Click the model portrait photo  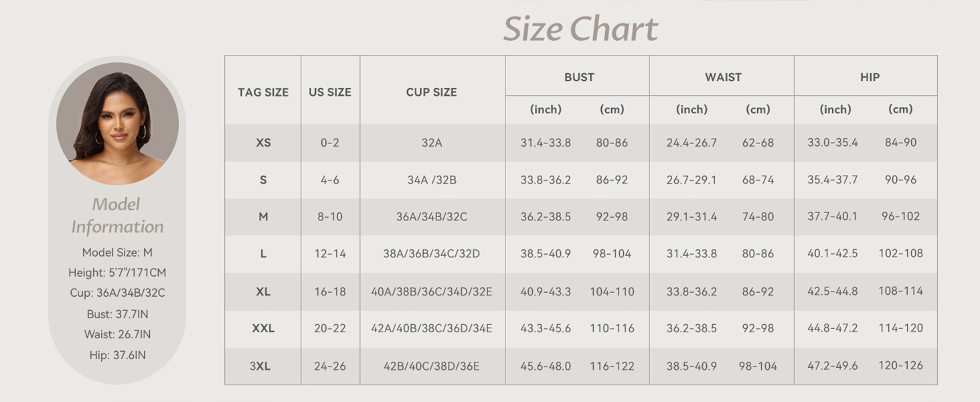click(x=117, y=123)
